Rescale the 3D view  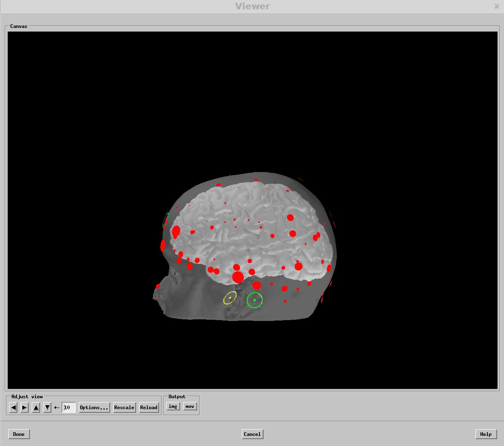[x=124, y=407]
